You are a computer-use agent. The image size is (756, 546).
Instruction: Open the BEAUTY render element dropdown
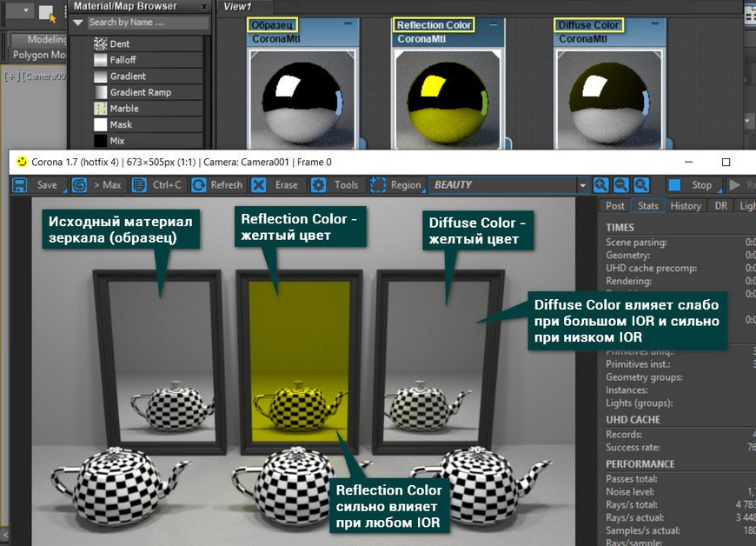click(582, 185)
